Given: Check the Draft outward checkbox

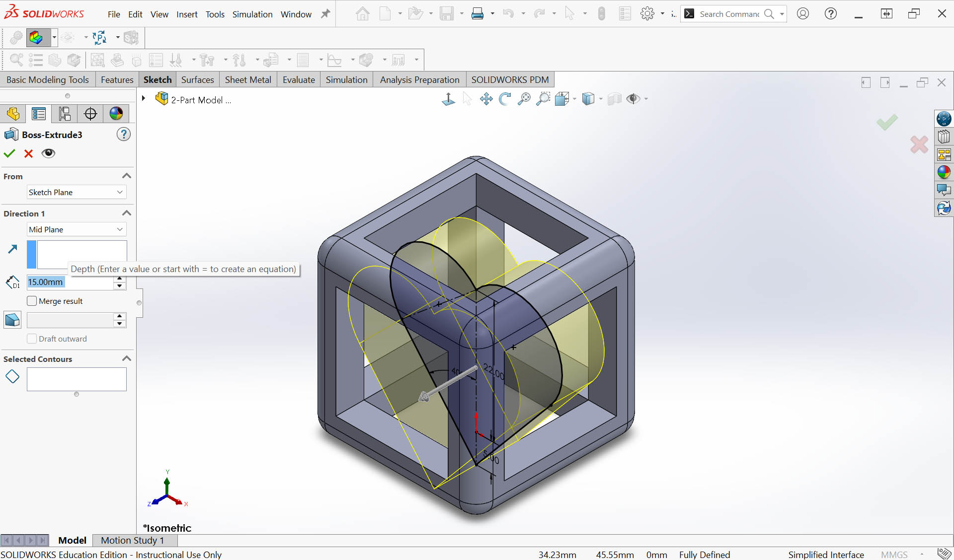Looking at the screenshot, I should point(32,339).
